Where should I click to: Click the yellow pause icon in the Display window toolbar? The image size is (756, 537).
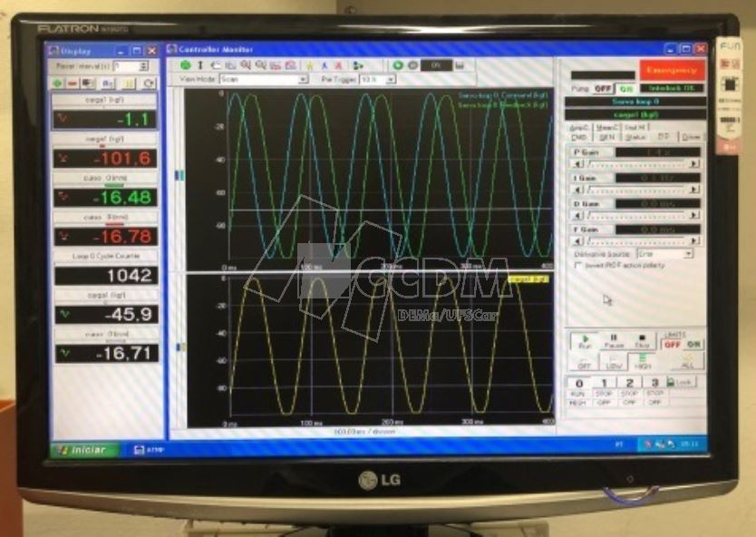pos(128,83)
